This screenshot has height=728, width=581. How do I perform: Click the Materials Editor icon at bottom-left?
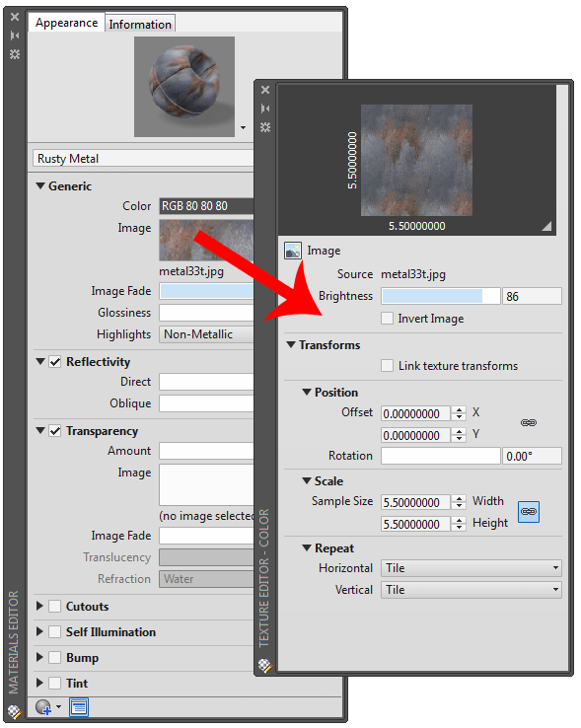click(15, 712)
